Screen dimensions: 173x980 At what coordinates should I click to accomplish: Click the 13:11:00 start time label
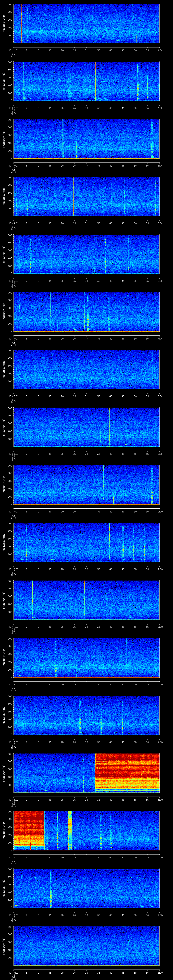13,627
